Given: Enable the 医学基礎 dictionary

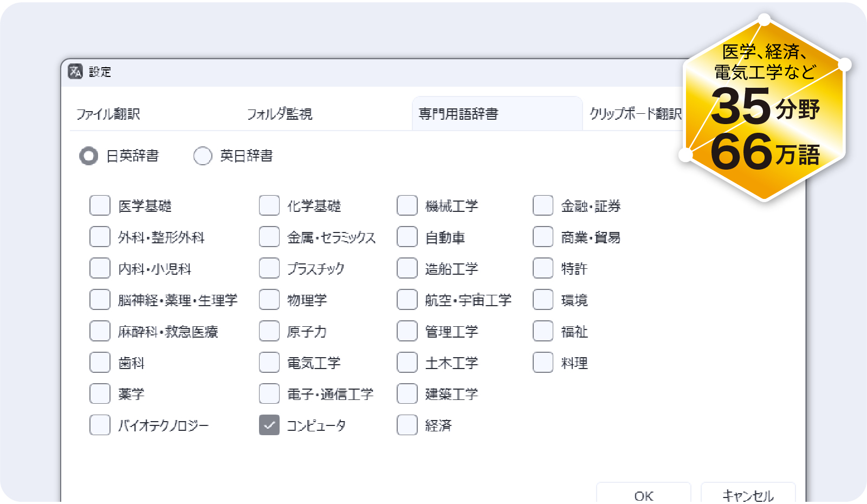Looking at the screenshot, I should [99, 205].
